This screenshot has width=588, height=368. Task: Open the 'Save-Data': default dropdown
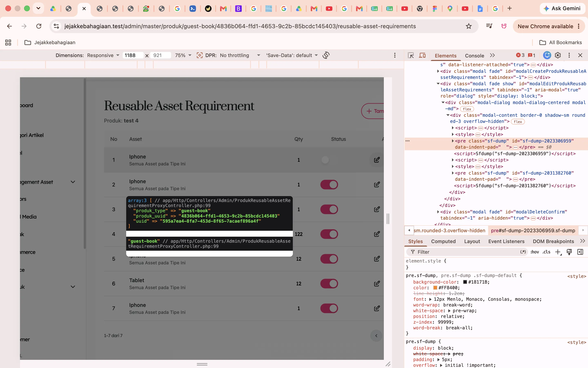click(x=292, y=55)
